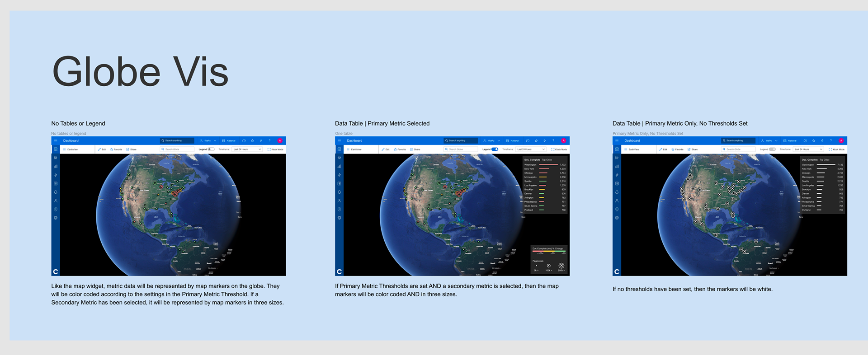Click location pin sidebar icon in Primary Metric Selected mockup
The height and width of the screenshot is (355, 868).
pos(340,209)
